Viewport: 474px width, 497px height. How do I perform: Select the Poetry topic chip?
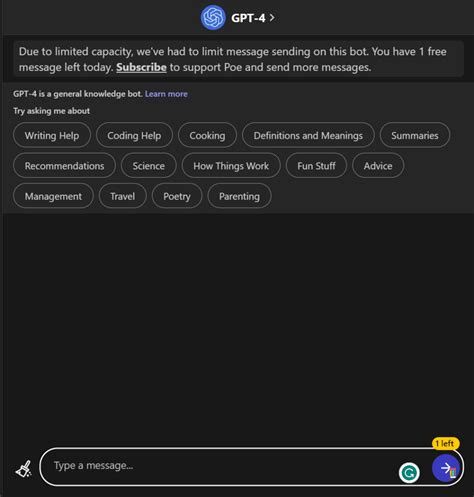[177, 196]
